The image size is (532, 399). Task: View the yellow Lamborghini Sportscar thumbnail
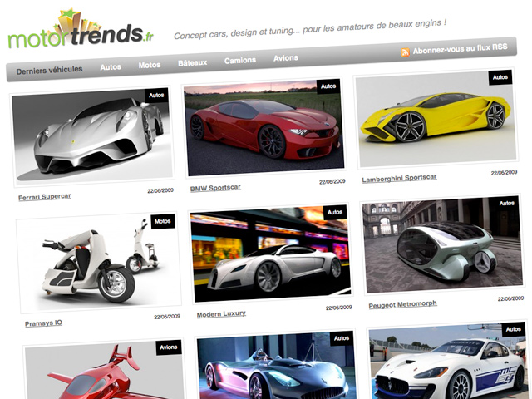(x=436, y=118)
